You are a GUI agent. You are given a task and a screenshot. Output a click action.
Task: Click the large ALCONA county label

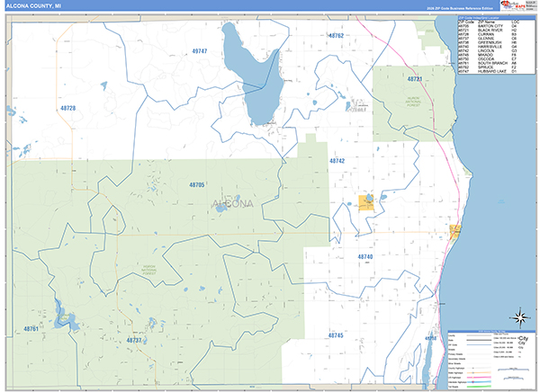click(x=233, y=204)
